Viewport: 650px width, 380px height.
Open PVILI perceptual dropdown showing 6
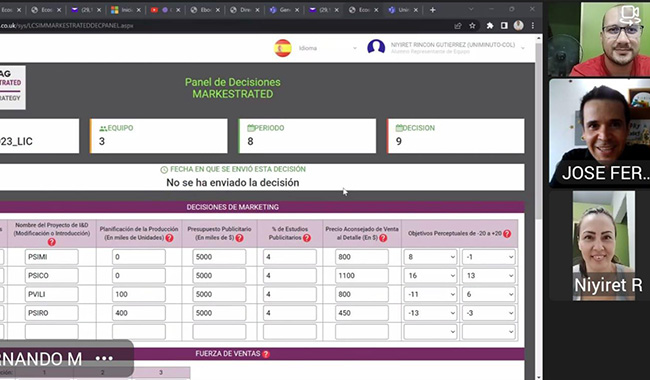(x=489, y=294)
